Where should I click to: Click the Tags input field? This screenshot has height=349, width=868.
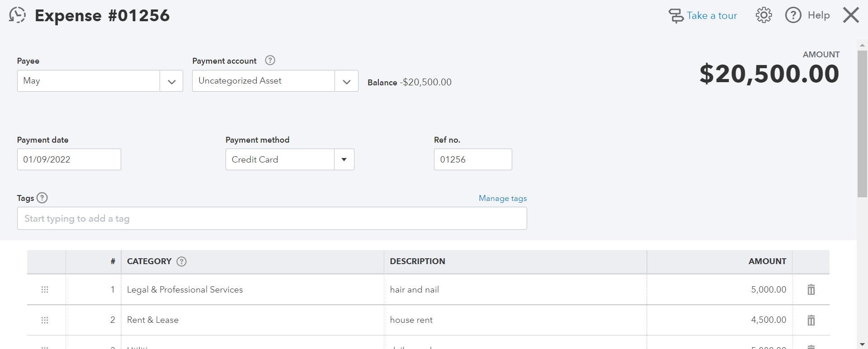click(x=272, y=219)
